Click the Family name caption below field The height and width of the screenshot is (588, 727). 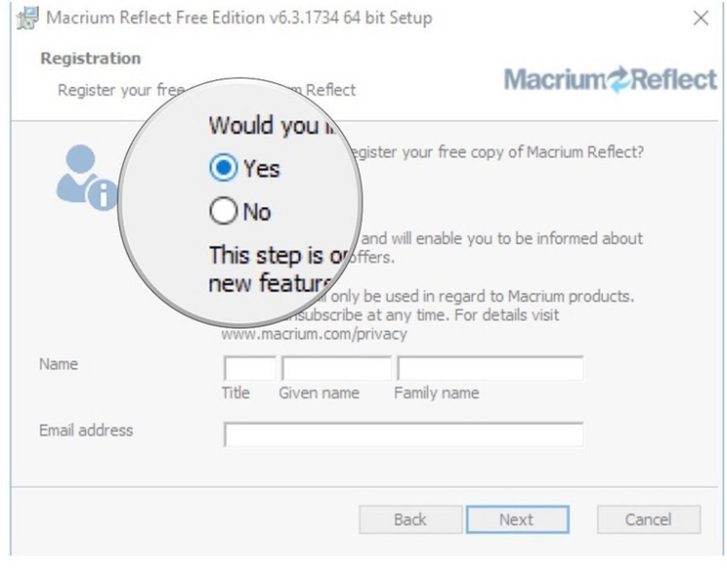[437, 393]
